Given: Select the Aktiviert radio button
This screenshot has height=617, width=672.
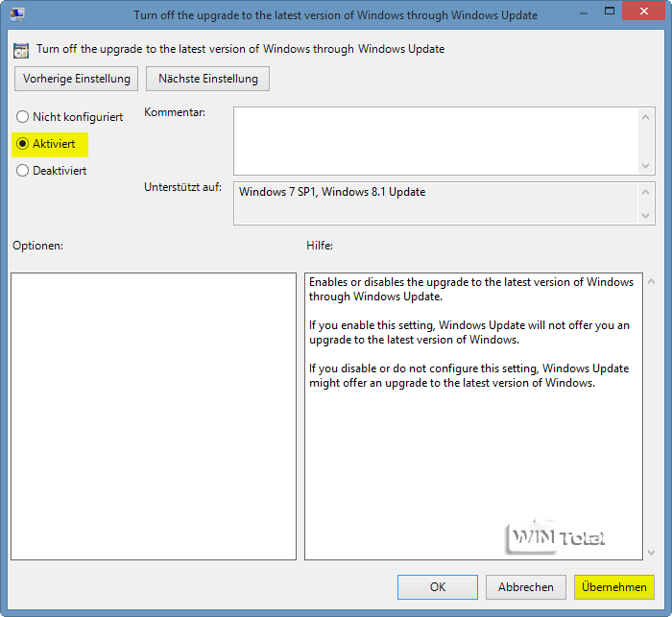Looking at the screenshot, I should point(45,144).
